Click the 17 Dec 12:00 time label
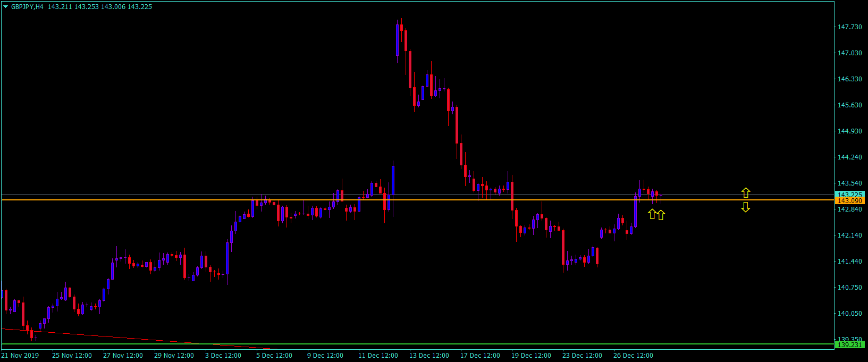868x362 pixels. tap(480, 356)
